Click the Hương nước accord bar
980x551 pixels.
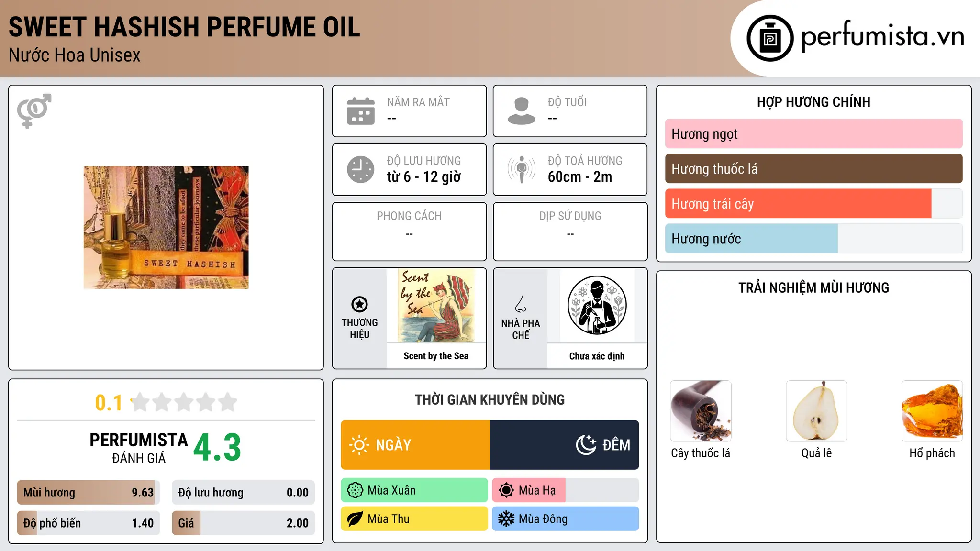pyautogui.click(x=814, y=239)
